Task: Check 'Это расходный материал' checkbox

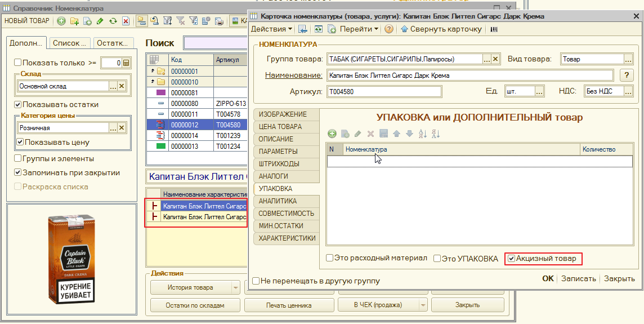Action: 329,258
